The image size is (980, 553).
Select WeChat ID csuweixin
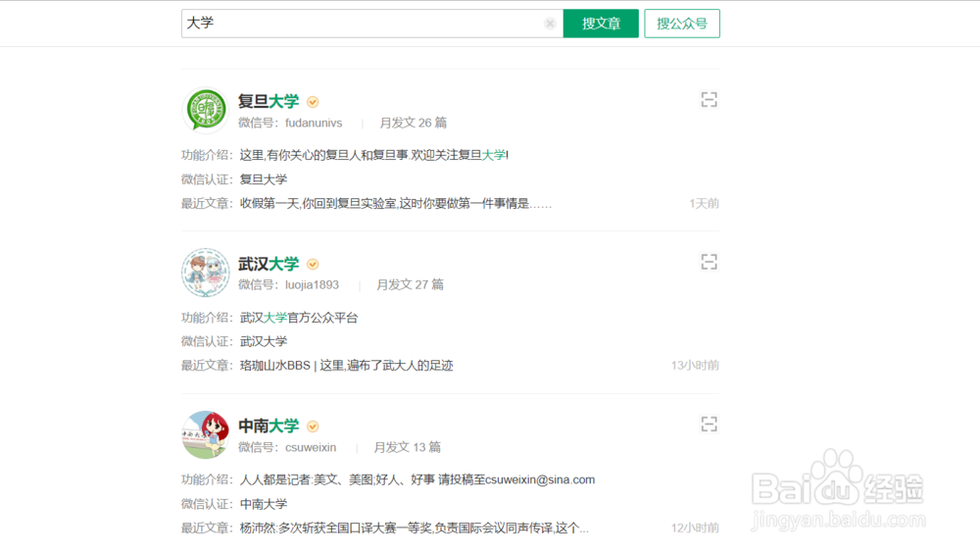click(311, 447)
